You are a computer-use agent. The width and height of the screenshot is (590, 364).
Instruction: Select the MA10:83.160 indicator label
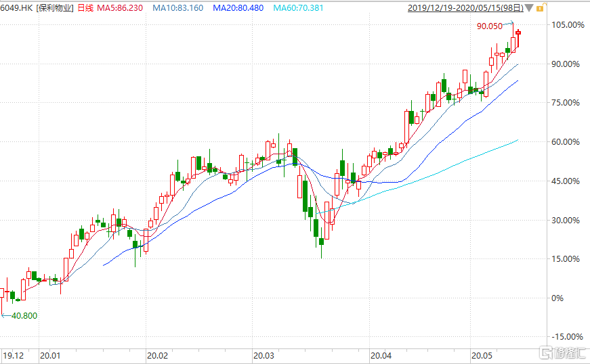point(177,8)
